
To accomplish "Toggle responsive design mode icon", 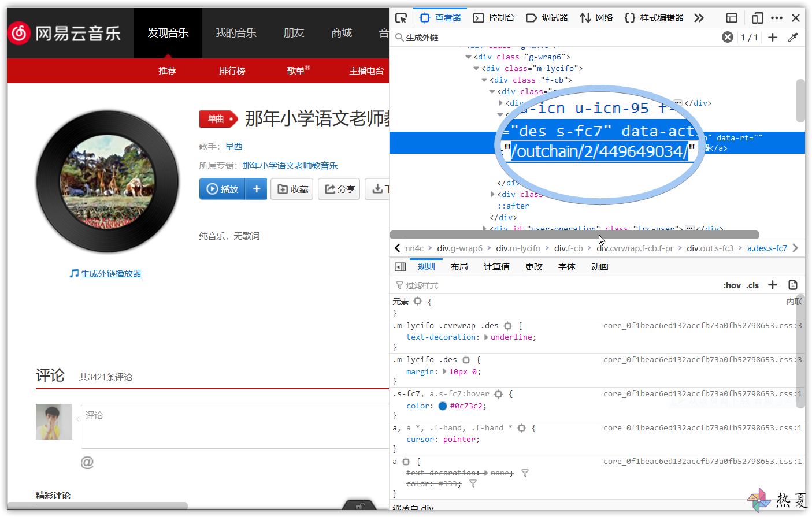I will pos(758,18).
